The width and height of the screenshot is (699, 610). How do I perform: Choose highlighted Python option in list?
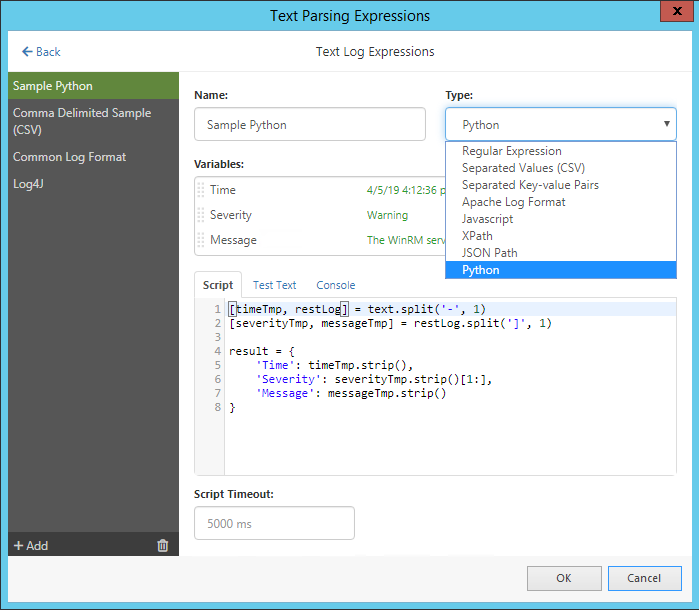coord(561,270)
